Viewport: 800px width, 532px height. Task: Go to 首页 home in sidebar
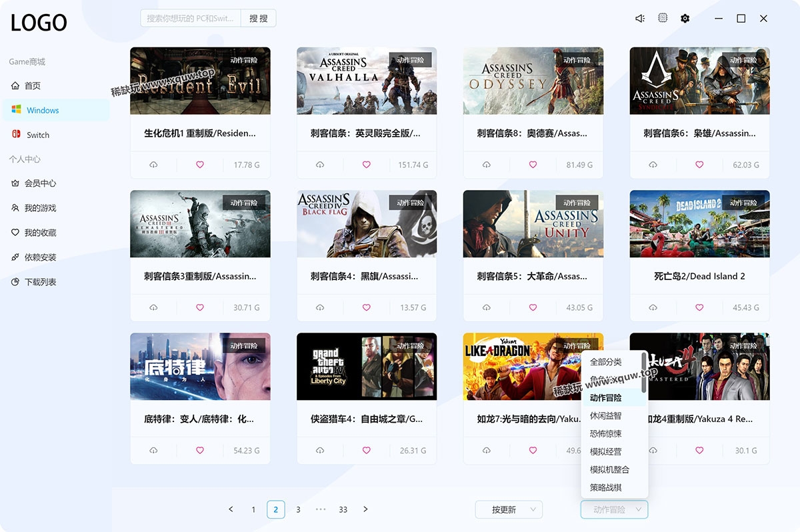point(55,86)
